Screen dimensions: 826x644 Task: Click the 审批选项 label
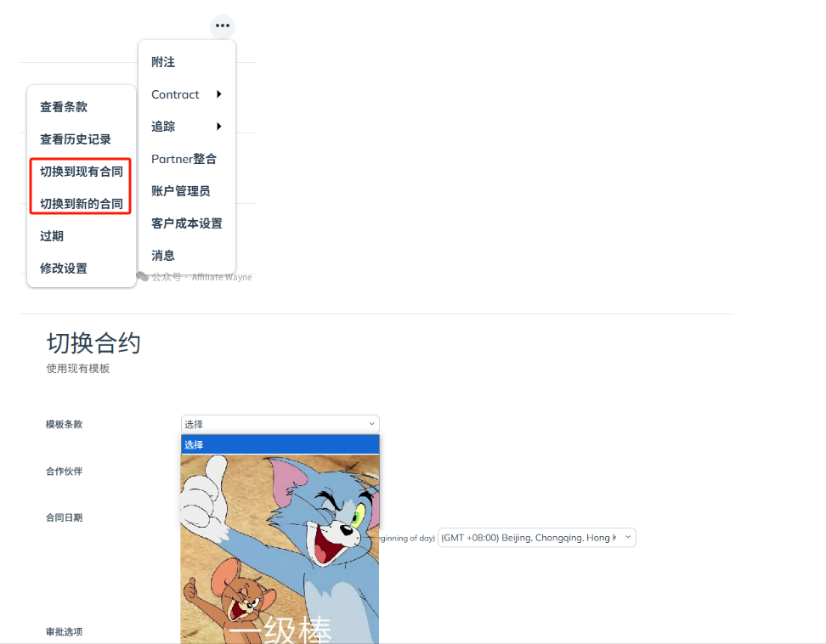[x=64, y=632]
